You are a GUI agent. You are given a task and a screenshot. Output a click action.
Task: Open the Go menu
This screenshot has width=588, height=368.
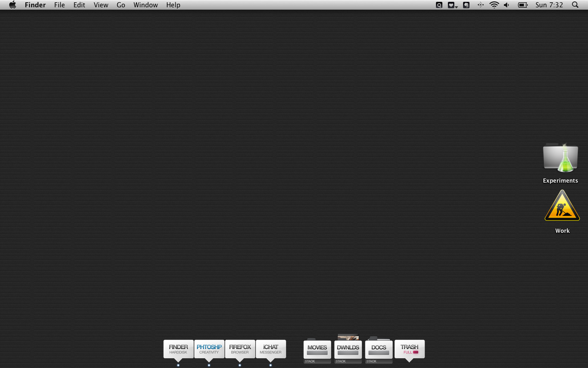[121, 5]
